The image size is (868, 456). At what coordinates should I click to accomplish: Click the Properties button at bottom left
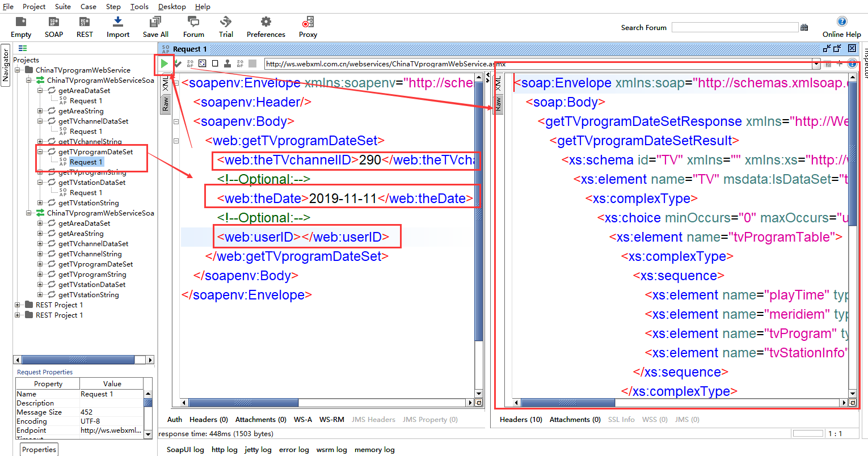point(39,449)
